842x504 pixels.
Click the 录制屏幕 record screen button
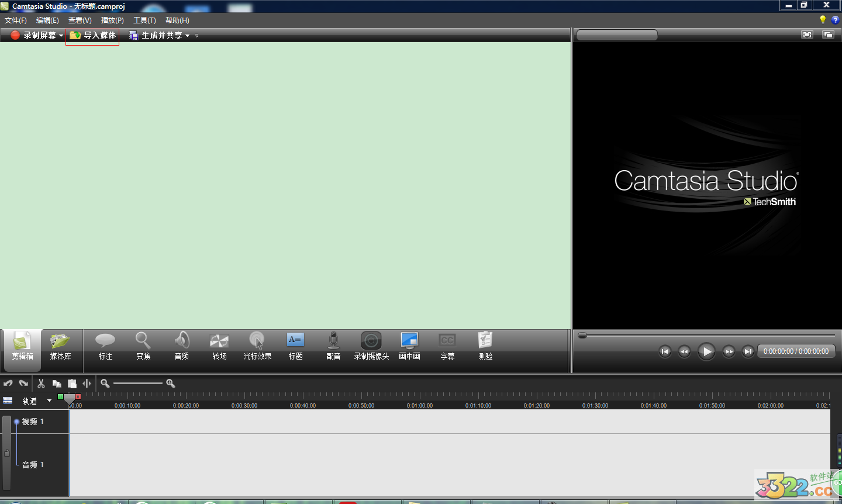point(33,35)
